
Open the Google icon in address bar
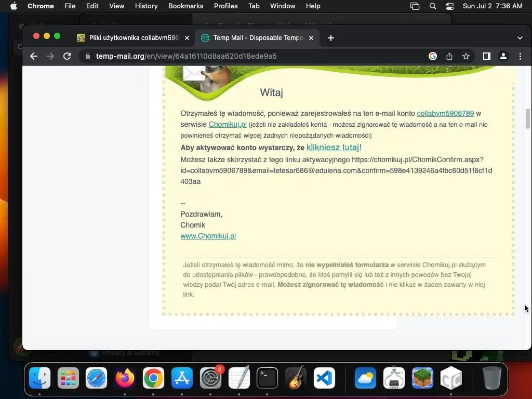pyautogui.click(x=433, y=56)
